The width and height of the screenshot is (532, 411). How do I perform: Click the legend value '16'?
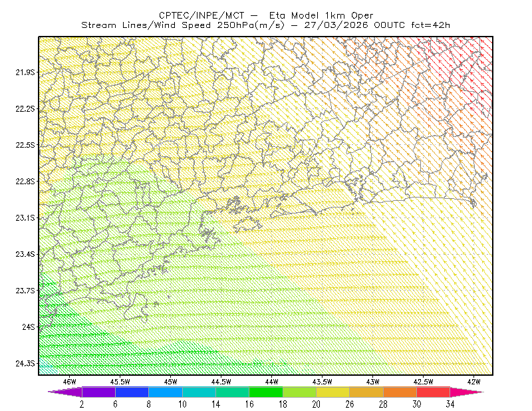tap(249, 404)
